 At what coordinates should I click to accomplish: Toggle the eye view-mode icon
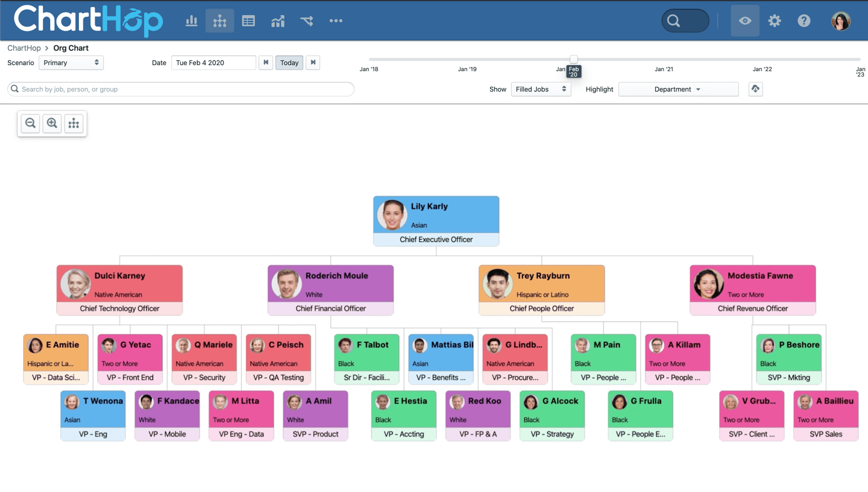(744, 20)
